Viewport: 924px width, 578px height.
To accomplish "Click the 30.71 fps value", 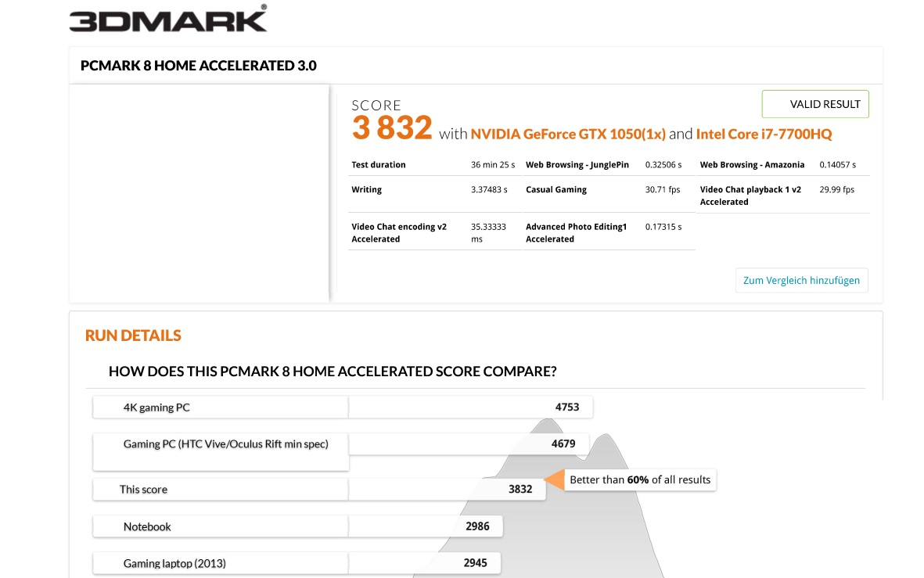I will [x=663, y=190].
